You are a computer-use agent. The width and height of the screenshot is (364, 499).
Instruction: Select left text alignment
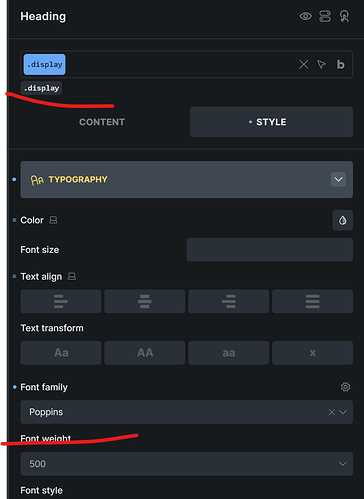pyautogui.click(x=61, y=301)
